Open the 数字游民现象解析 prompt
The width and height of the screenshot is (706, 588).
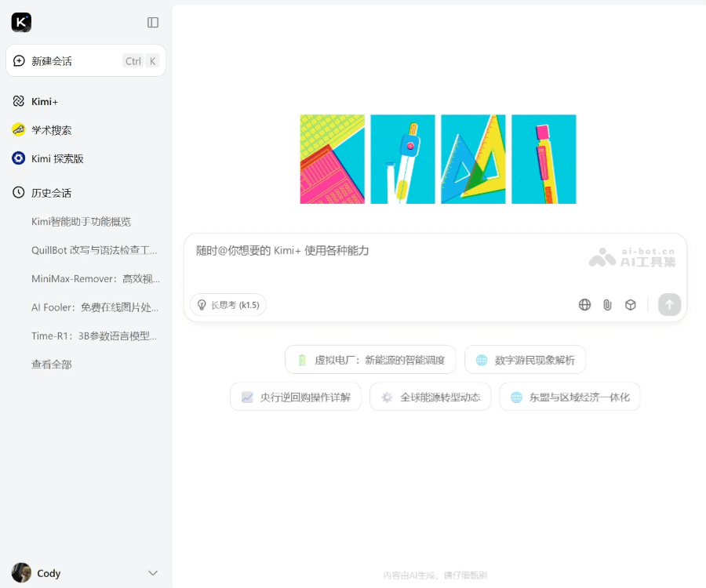click(524, 359)
